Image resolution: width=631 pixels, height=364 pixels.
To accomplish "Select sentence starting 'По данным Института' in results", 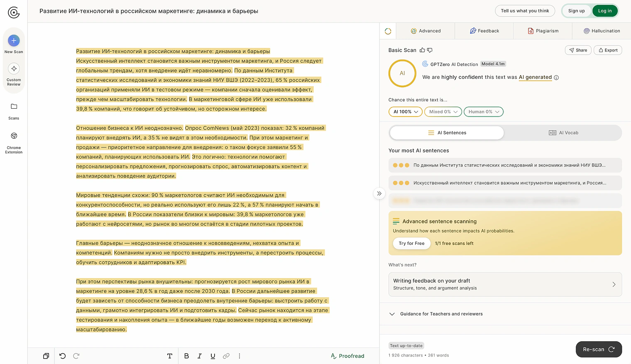I will (505, 165).
